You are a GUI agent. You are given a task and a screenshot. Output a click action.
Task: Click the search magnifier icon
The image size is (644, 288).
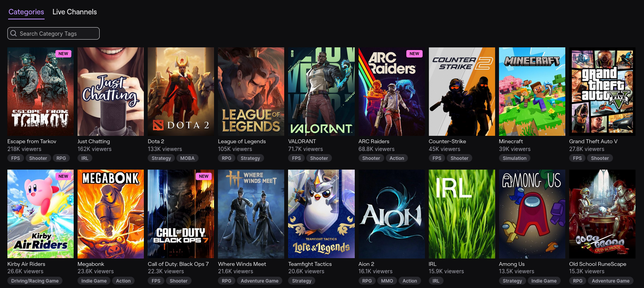click(14, 33)
